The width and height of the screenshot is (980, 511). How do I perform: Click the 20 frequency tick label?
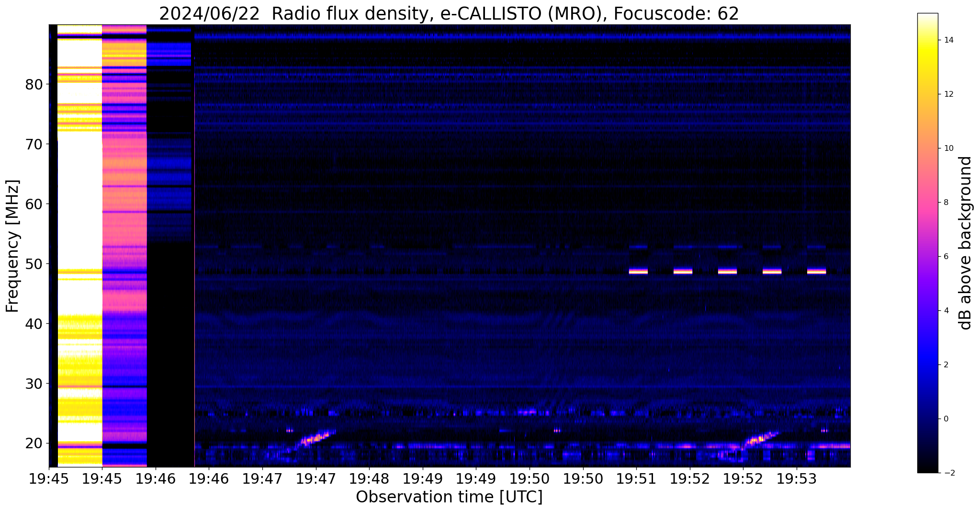coord(34,444)
